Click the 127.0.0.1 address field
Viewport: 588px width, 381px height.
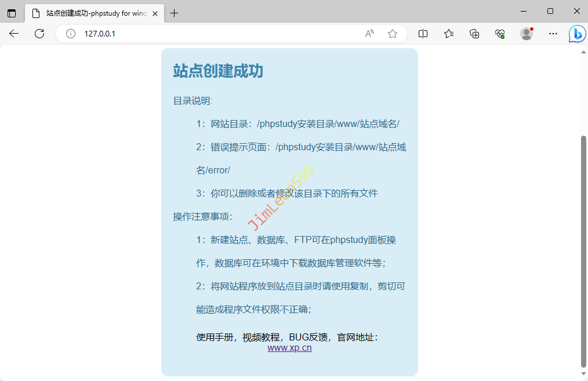point(220,34)
